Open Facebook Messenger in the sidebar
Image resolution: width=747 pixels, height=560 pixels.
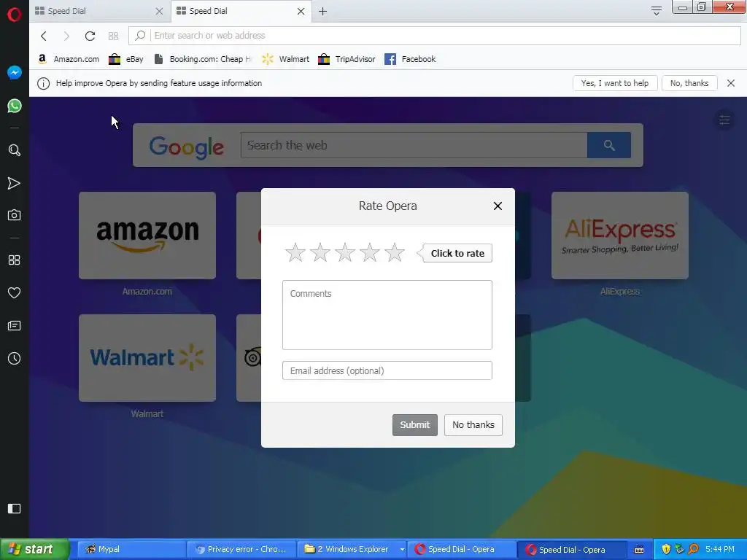coord(15,72)
